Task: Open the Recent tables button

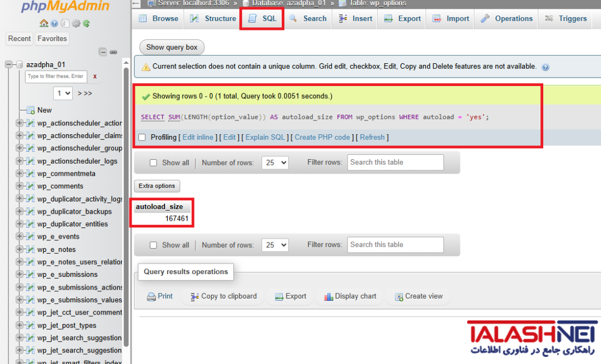Action: point(19,39)
